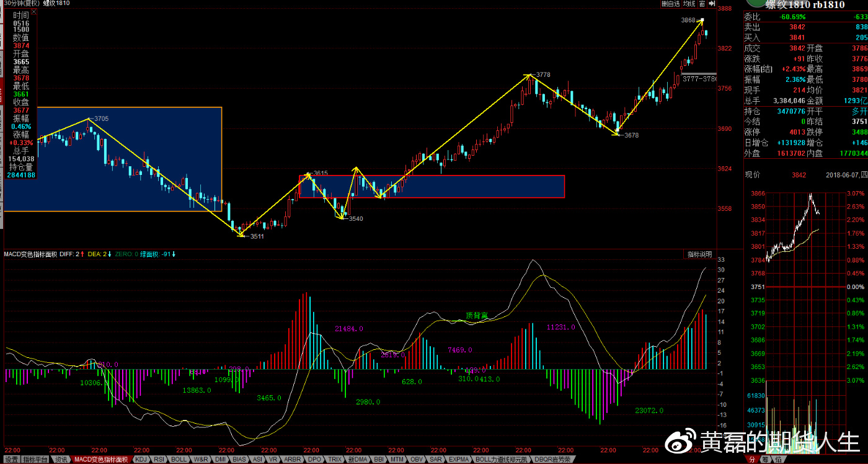The width and height of the screenshot is (868, 464).
Task: Click the 持仓量 2844188 value in info box
Action: click(22, 175)
